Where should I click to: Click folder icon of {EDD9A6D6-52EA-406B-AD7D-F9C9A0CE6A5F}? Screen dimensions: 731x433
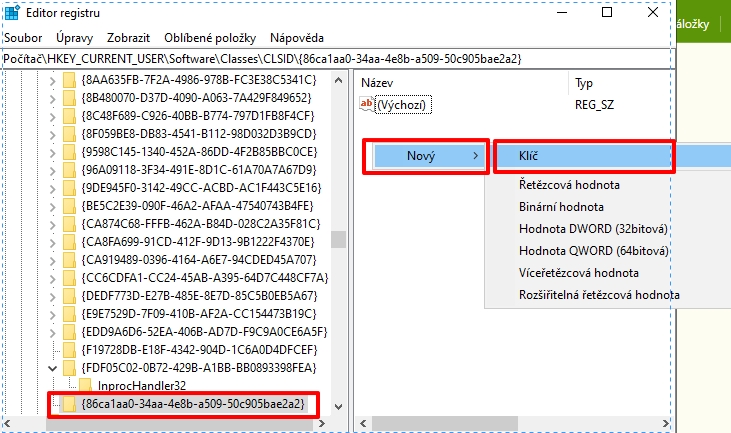69,332
